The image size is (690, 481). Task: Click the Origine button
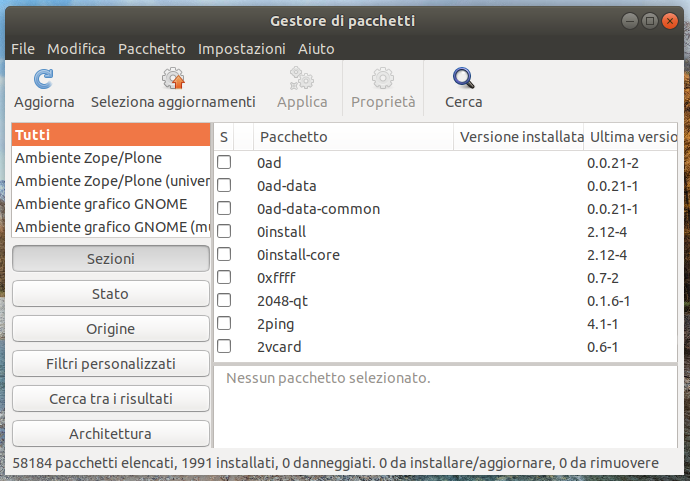(x=110, y=329)
